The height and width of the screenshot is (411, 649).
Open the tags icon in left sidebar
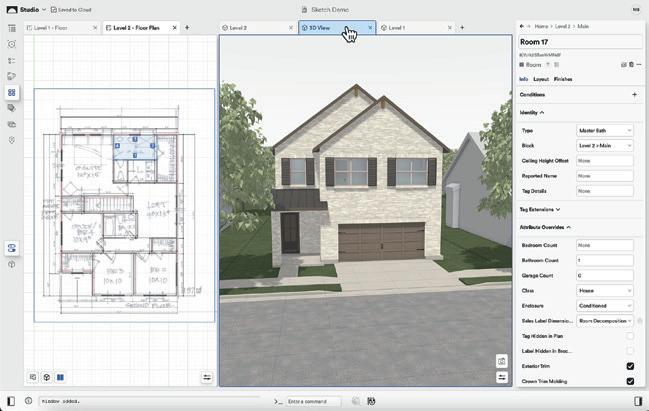click(12, 108)
